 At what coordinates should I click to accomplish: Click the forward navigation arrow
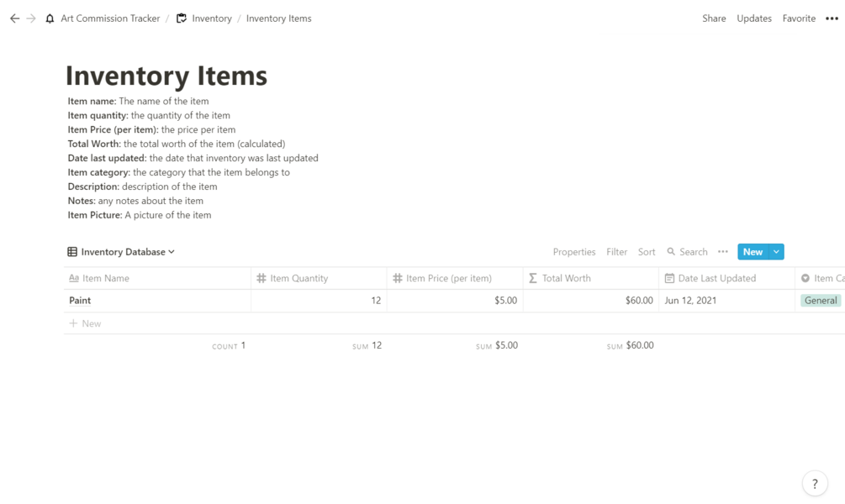coord(31,18)
